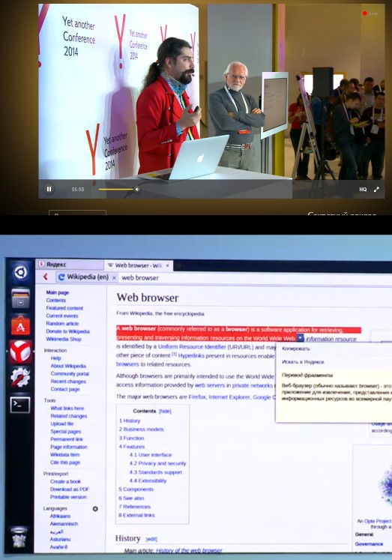
Task: Open Special pages link
Action: click(x=66, y=431)
